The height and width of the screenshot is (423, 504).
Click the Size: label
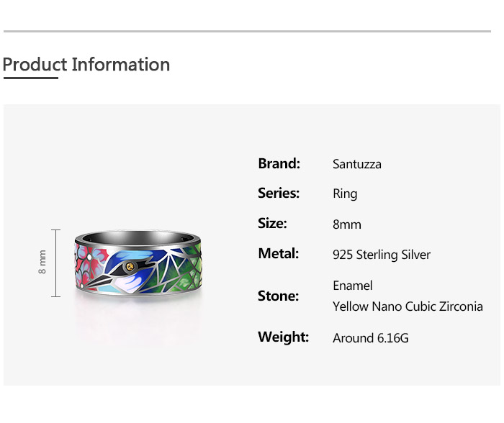coord(272,224)
